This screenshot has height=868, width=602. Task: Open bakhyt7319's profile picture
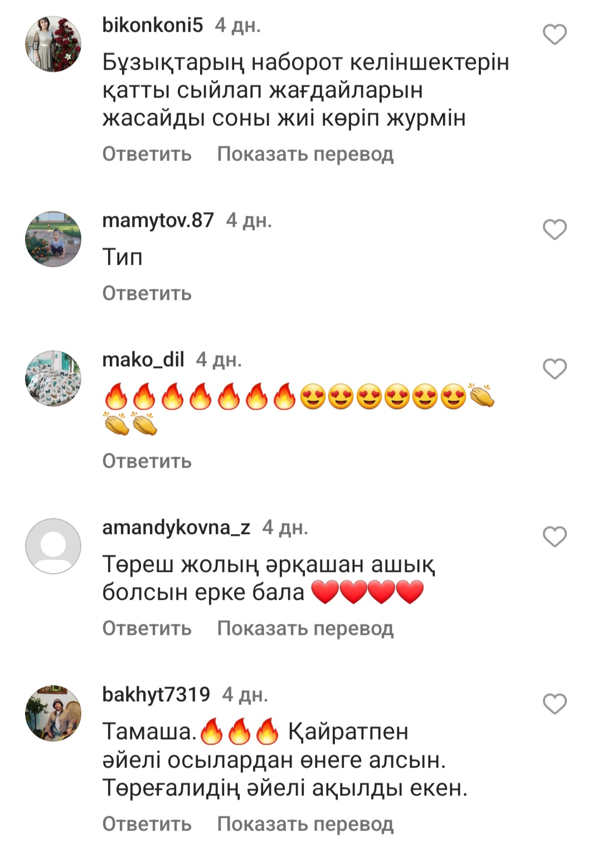[54, 713]
